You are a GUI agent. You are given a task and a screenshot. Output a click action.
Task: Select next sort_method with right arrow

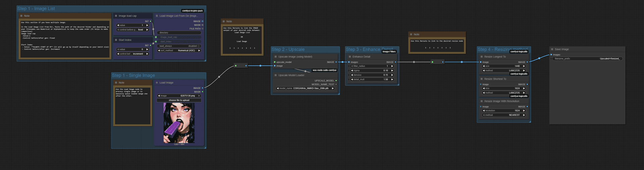pyautogui.click(x=199, y=50)
